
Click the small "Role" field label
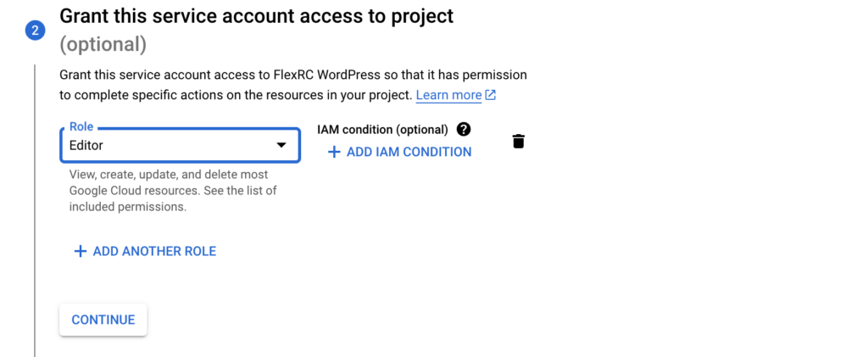click(x=81, y=127)
